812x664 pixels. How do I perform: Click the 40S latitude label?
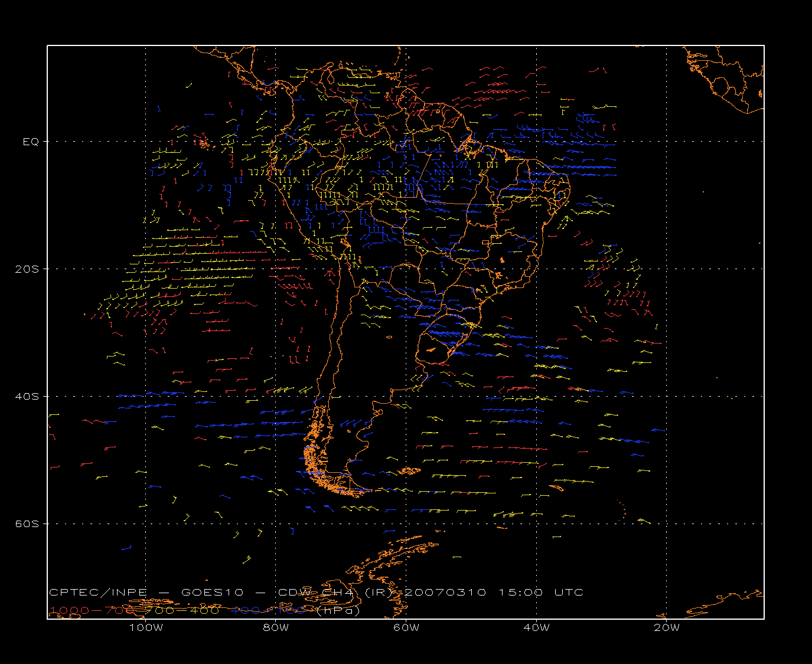(27, 396)
